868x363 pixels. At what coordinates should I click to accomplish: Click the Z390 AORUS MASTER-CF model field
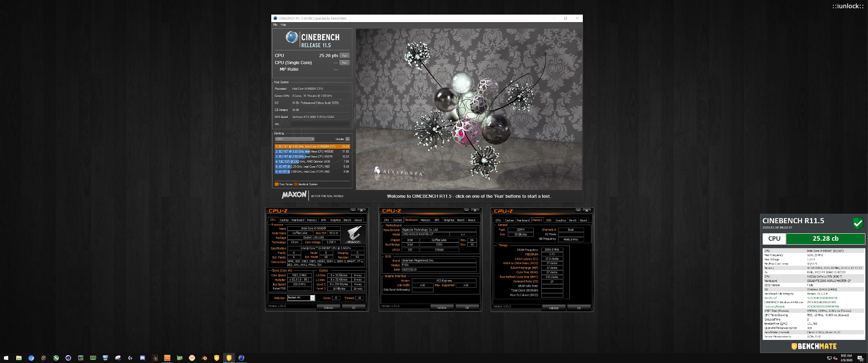click(425, 234)
